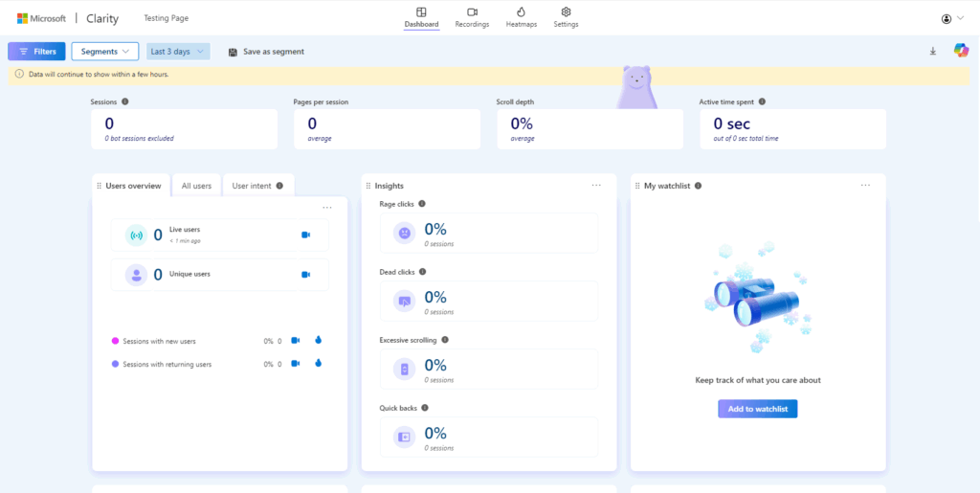View recordings for Live users
This screenshot has width=980, height=493.
point(305,235)
